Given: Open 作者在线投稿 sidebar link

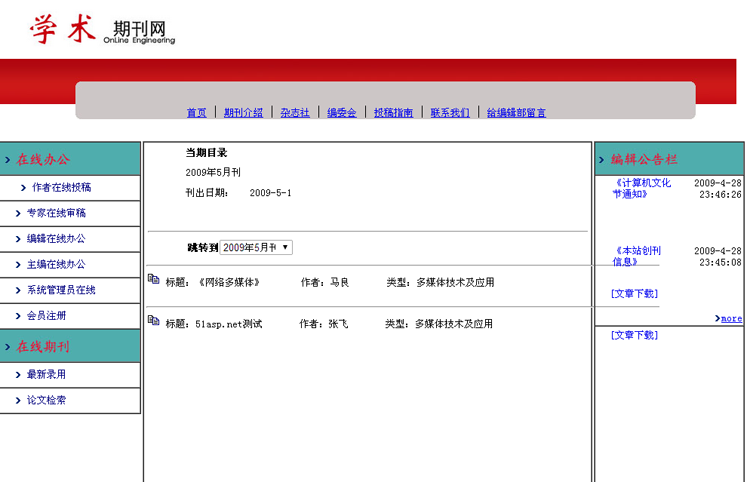Looking at the screenshot, I should (x=62, y=187).
